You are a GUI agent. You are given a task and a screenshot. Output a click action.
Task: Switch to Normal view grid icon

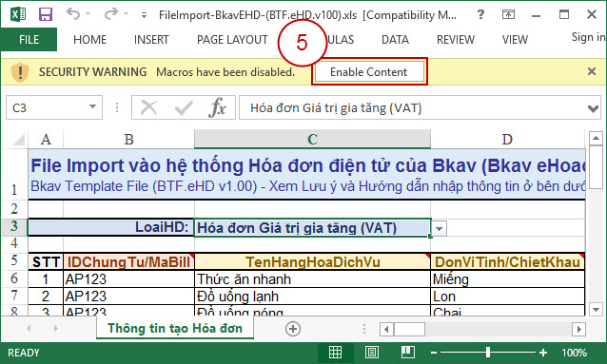[335, 353]
